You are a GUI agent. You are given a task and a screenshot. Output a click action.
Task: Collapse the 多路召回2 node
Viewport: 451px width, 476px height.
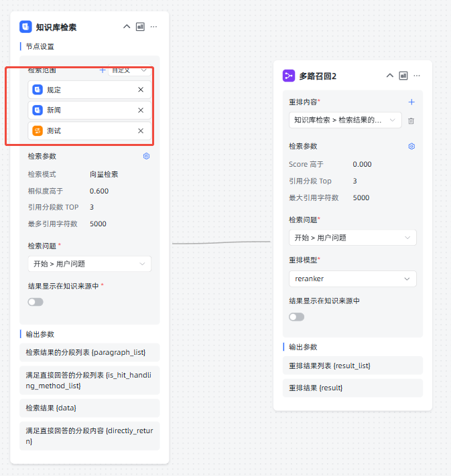[390, 76]
